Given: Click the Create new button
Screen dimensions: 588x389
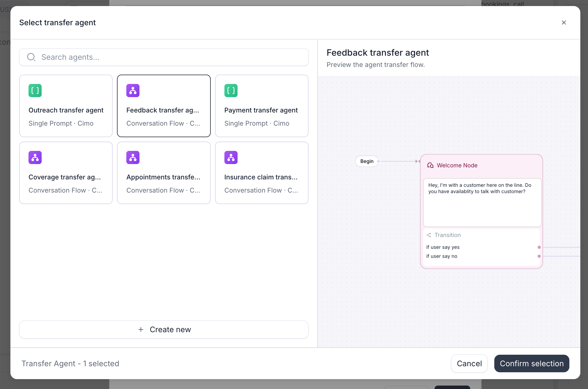Looking at the screenshot, I should coord(164,329).
